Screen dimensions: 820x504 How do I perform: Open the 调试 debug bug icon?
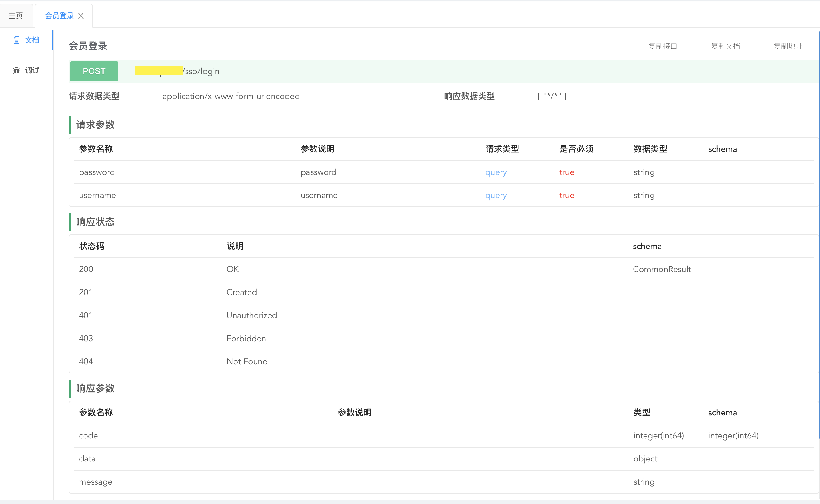pos(16,70)
